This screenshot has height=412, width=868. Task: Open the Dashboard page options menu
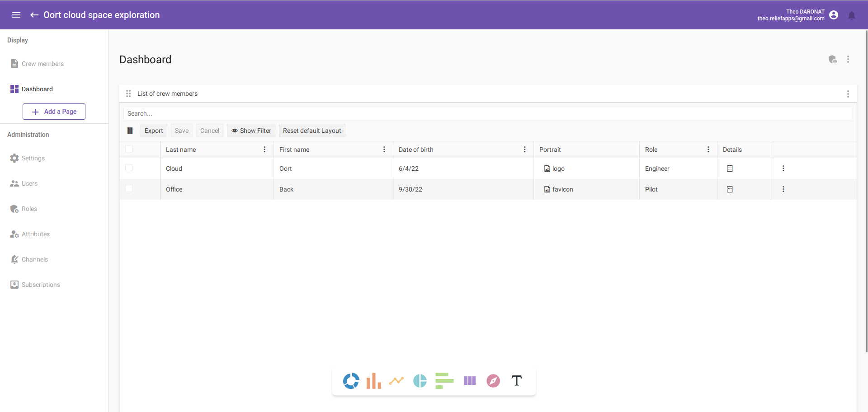(848, 59)
